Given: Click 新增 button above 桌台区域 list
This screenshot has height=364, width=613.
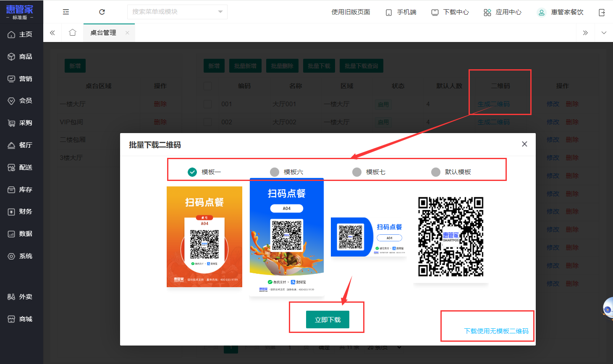Looking at the screenshot, I should tap(75, 66).
